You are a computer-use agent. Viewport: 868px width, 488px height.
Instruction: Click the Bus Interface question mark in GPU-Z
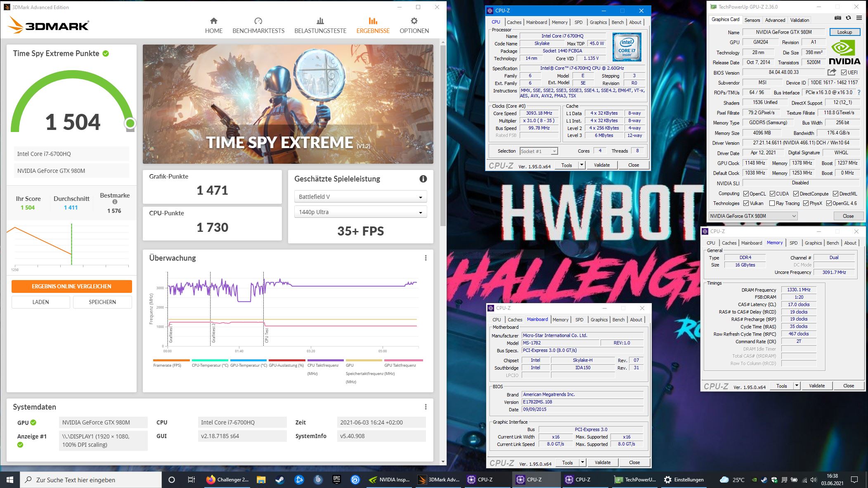(859, 92)
